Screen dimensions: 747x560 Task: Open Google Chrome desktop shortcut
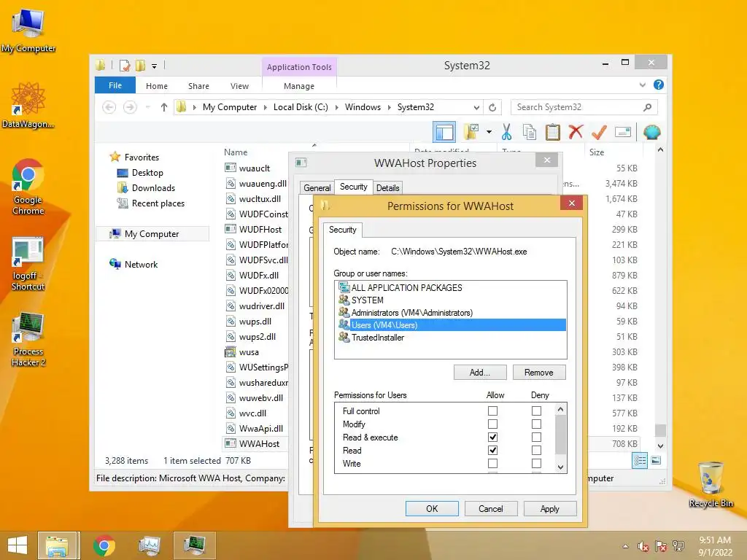(28, 187)
